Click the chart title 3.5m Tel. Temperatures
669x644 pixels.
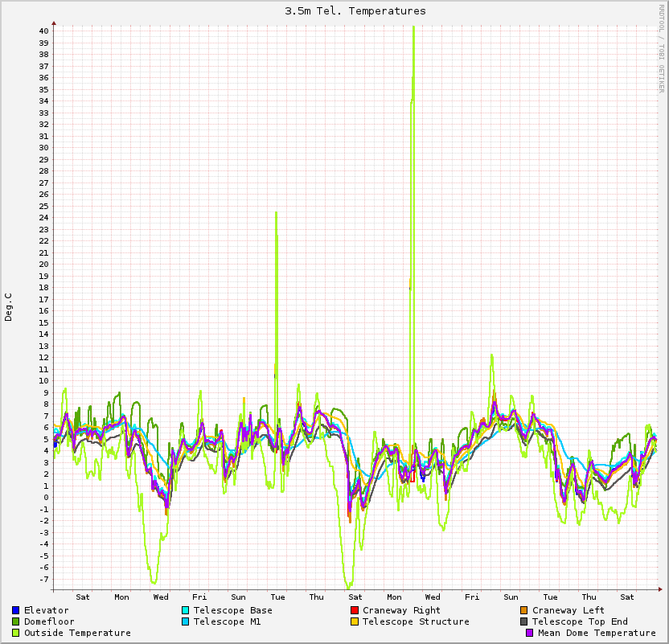355,11
